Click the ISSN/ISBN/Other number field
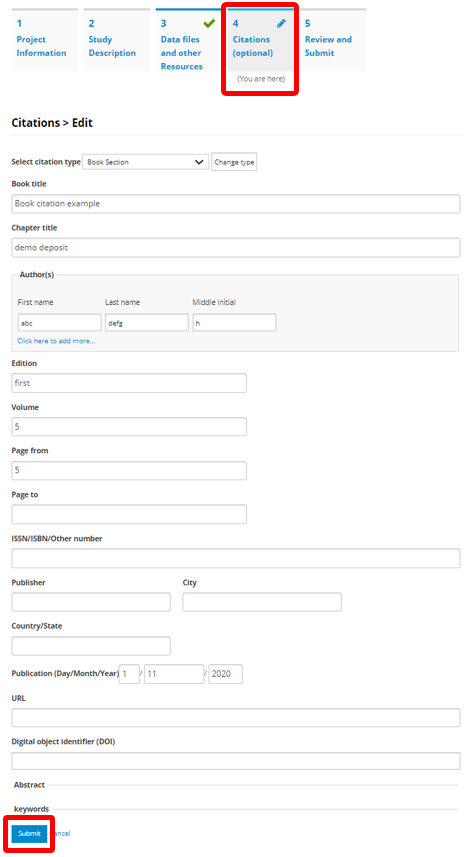Image resolution: width=470 pixels, height=857 pixels. pos(236,559)
